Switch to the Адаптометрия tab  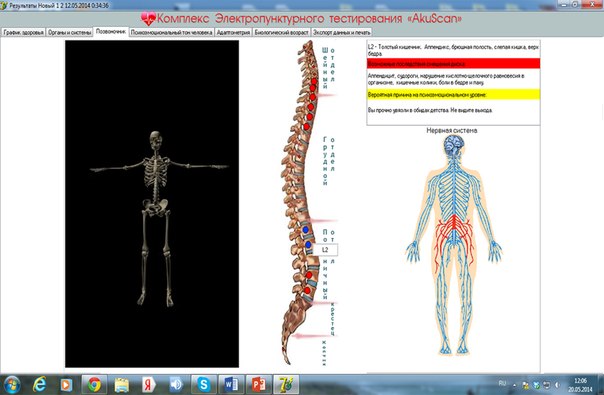[233, 32]
